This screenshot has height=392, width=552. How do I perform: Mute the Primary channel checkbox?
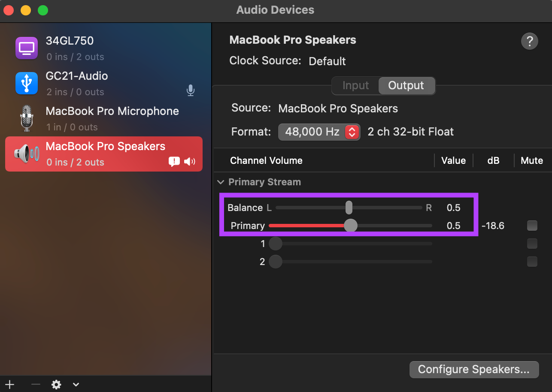[x=532, y=225]
